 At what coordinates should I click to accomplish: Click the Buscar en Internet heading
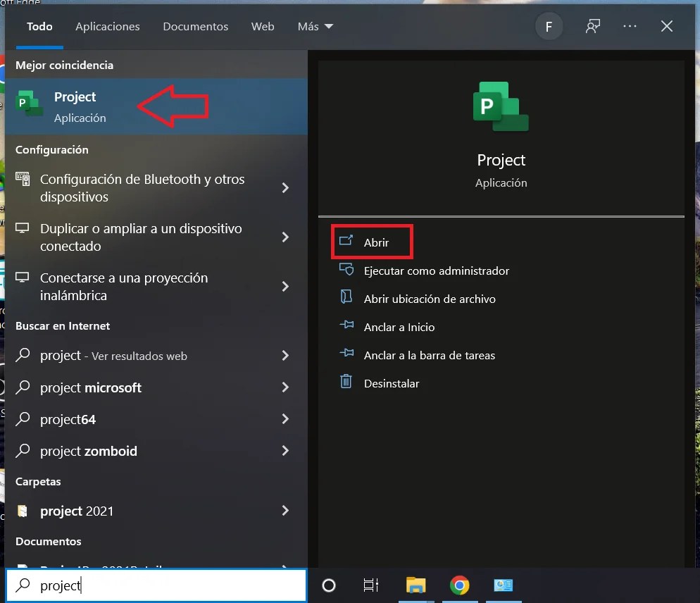63,326
